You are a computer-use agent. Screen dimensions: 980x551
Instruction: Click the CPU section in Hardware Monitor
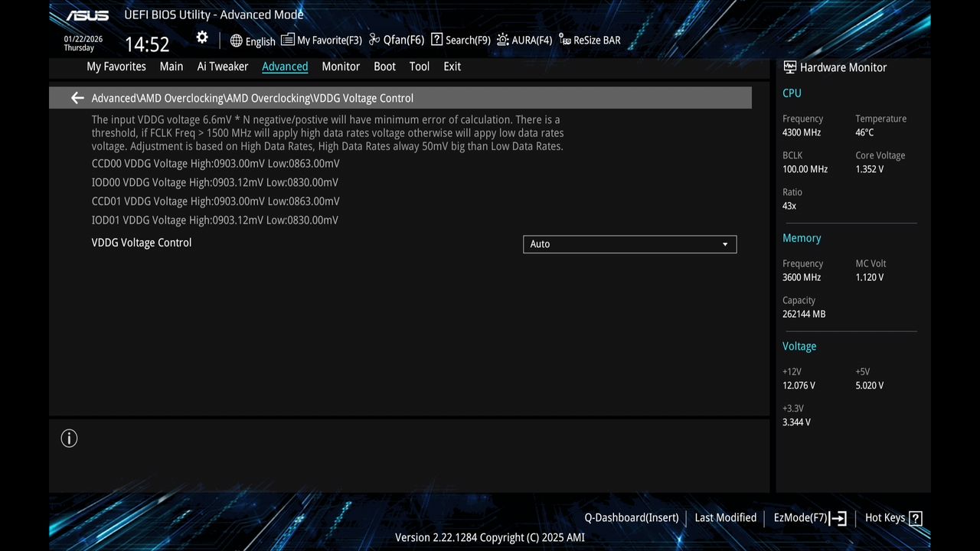[792, 93]
